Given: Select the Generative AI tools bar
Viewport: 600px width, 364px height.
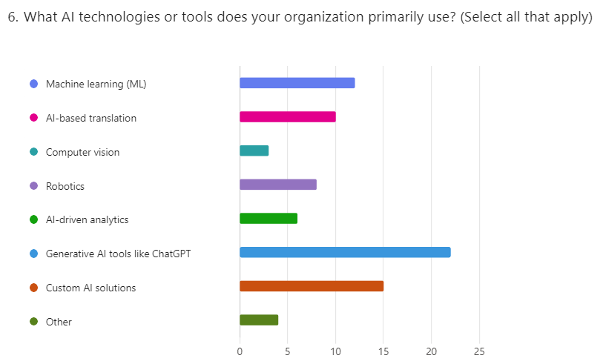Looking at the screenshot, I should 345,252.
